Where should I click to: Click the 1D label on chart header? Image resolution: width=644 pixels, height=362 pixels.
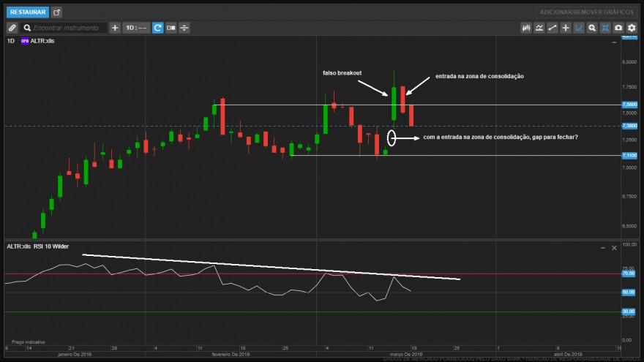pyautogui.click(x=11, y=41)
